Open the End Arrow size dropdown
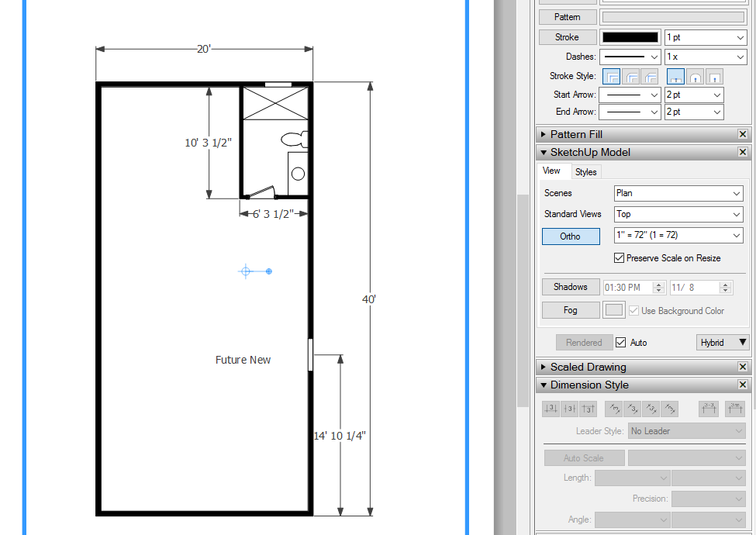Image resolution: width=756 pixels, height=535 pixels. 694,112
